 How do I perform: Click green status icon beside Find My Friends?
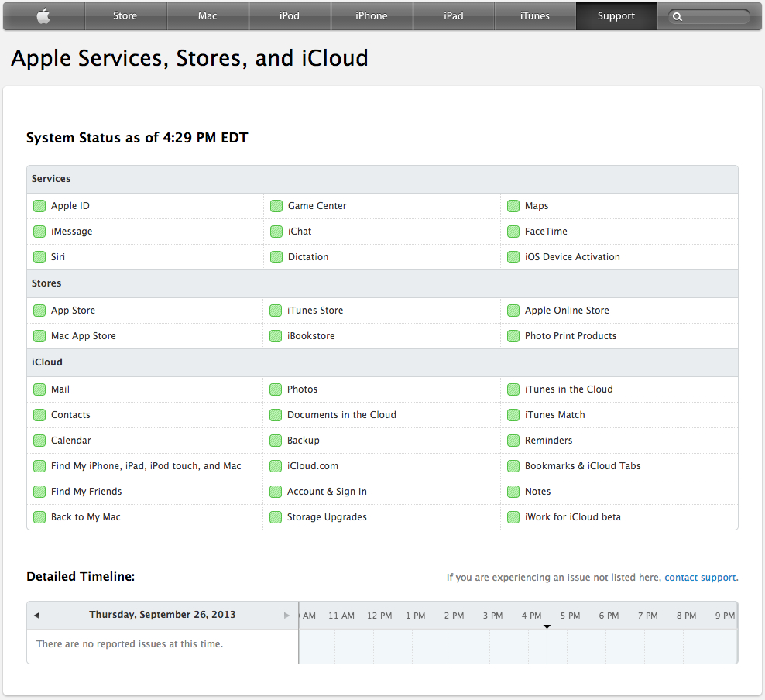39,492
